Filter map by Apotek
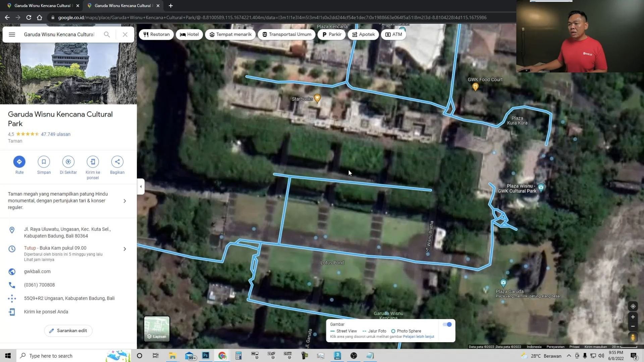This screenshot has height=362, width=644. (x=364, y=35)
